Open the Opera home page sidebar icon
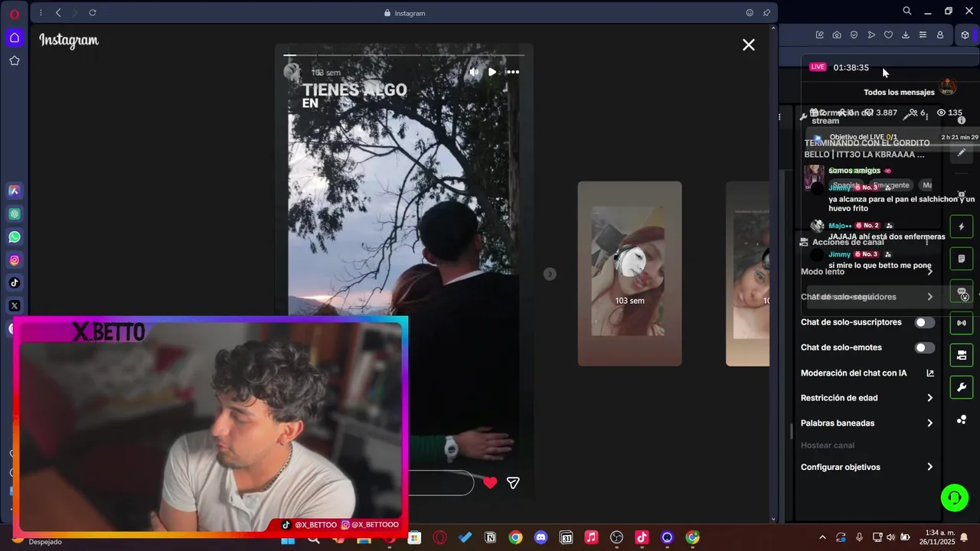 (x=15, y=37)
